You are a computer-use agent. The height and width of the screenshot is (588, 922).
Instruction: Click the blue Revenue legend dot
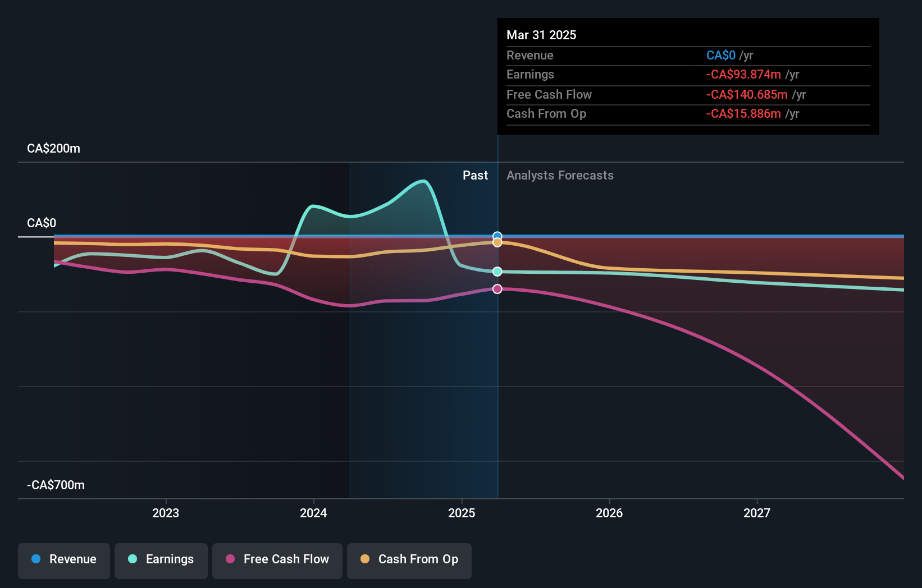coord(36,560)
